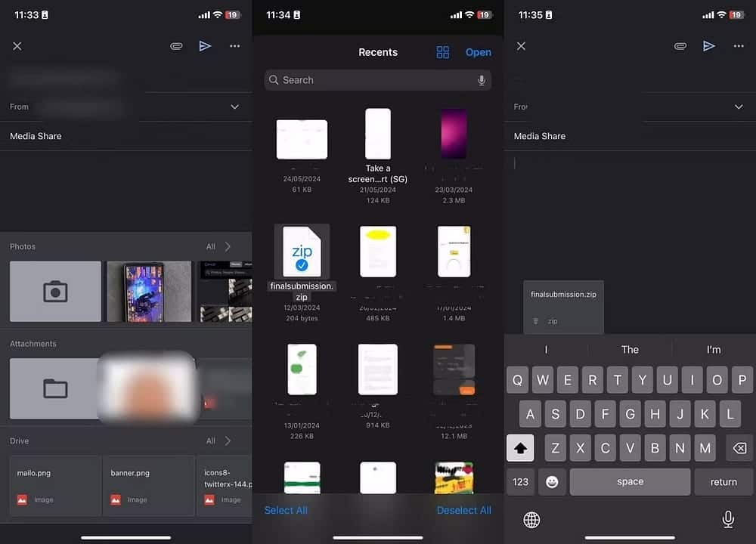The image size is (756, 544).
Task: Show all Photos via the chevron
Action: [x=228, y=247]
